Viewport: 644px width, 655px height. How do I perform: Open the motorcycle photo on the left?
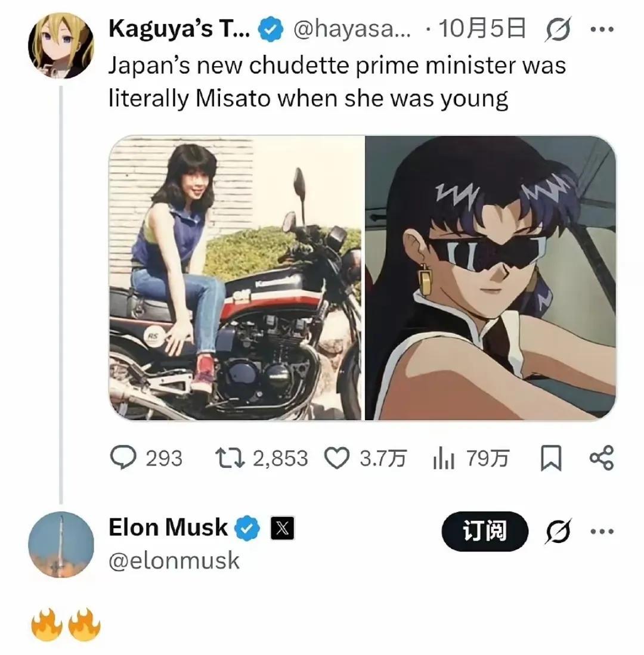coord(236,278)
